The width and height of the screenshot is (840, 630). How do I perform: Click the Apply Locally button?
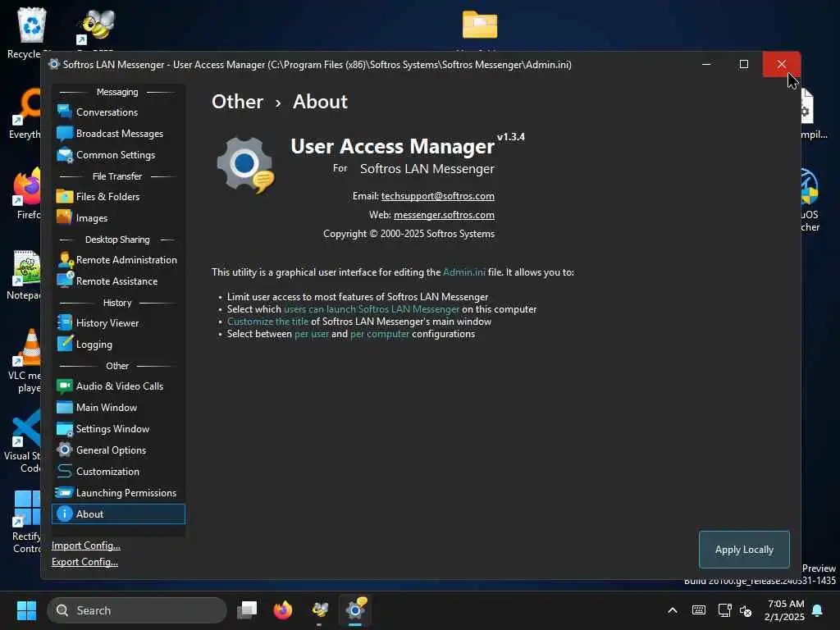[x=744, y=549]
